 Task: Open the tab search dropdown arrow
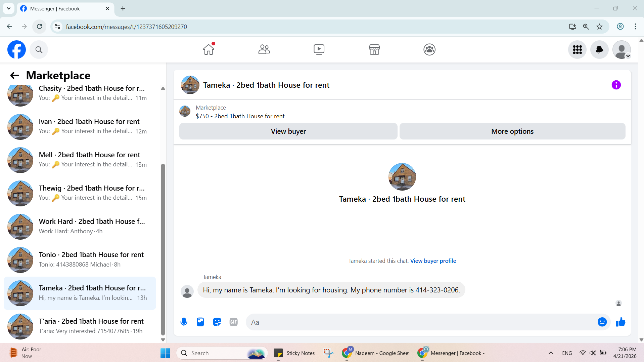pos(9,8)
